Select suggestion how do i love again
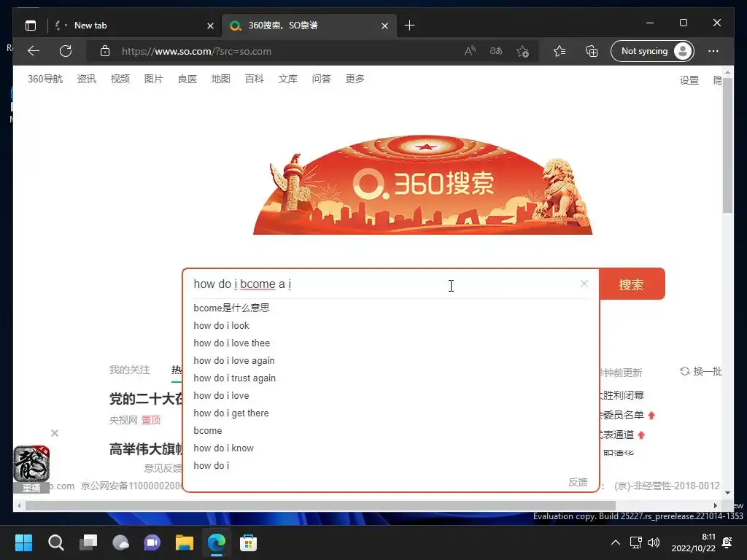 (x=234, y=360)
